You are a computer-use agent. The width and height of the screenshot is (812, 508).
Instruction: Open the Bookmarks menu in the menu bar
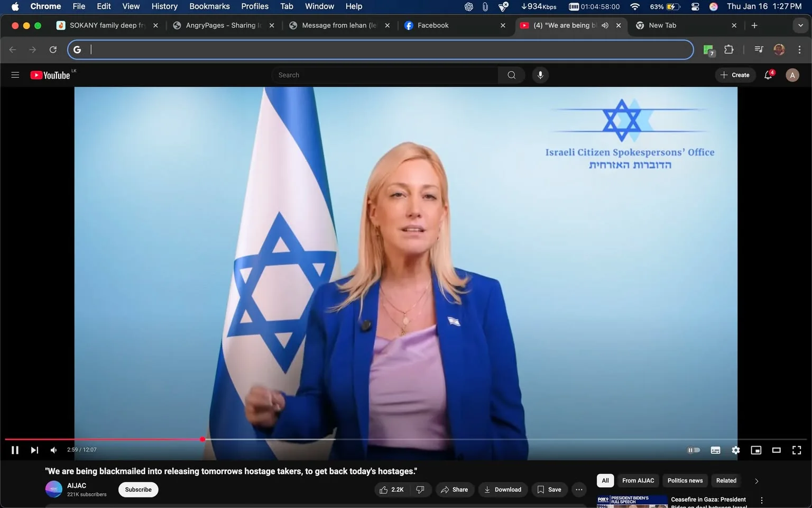click(209, 6)
